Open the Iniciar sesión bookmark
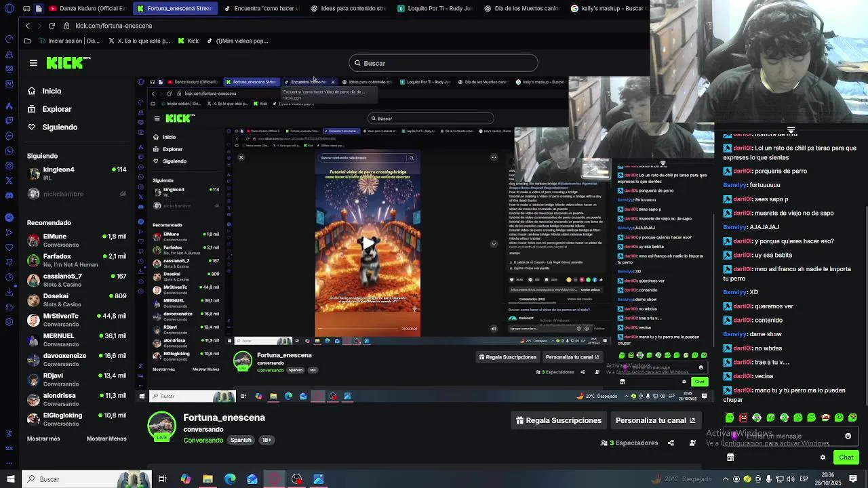The height and width of the screenshot is (488, 868). click(68, 41)
